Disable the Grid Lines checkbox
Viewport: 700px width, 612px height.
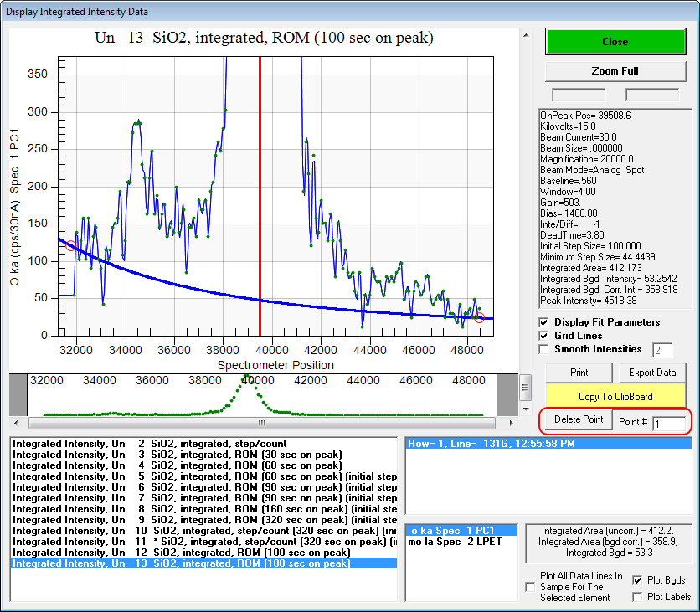tap(544, 336)
